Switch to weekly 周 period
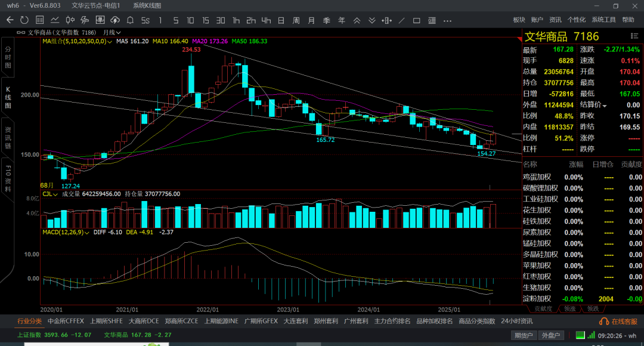Image resolution: width=644 pixels, height=346 pixels. [296, 20]
